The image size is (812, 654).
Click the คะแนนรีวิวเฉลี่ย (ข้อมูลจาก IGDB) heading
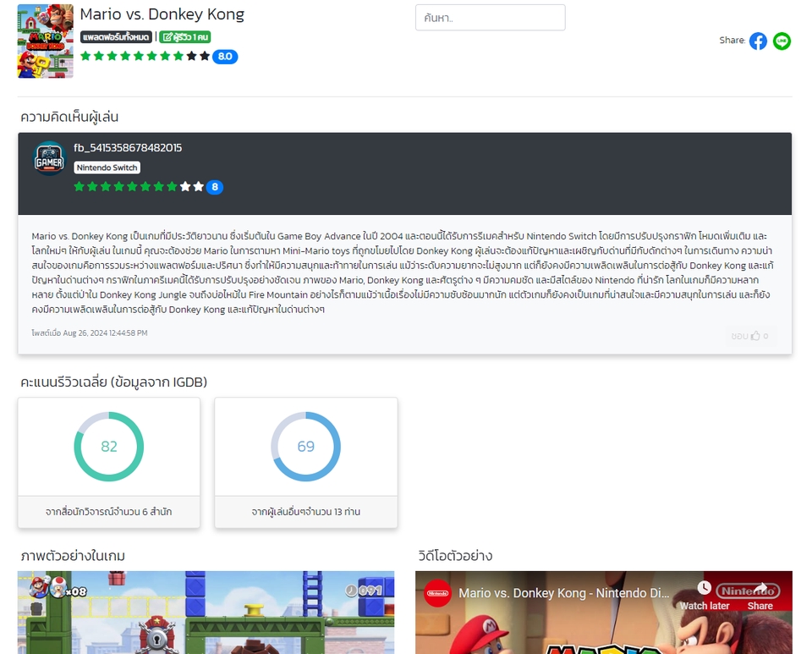(x=113, y=382)
